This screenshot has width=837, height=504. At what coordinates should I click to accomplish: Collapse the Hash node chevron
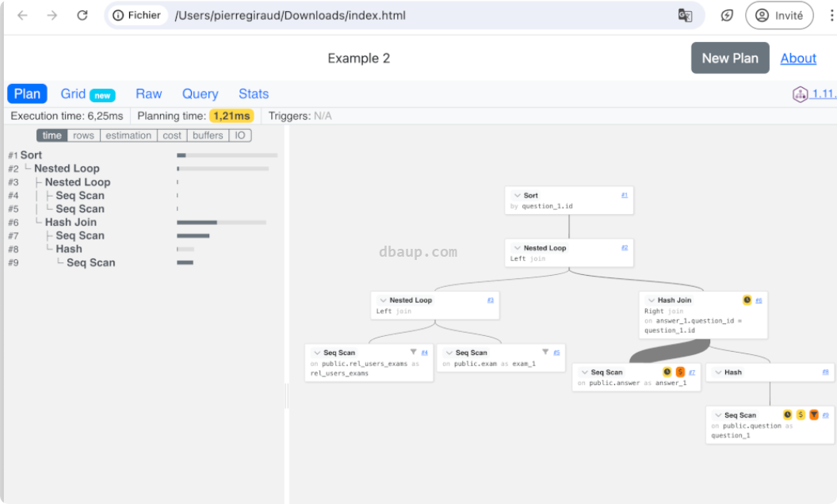point(718,372)
